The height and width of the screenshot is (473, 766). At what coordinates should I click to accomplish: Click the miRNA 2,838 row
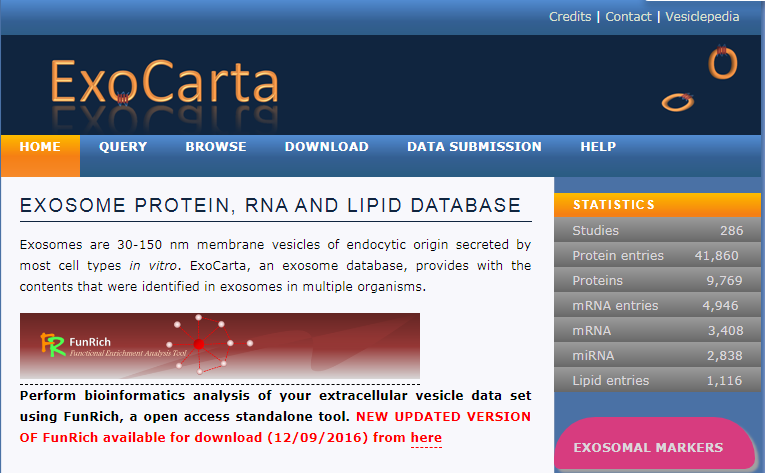click(658, 355)
